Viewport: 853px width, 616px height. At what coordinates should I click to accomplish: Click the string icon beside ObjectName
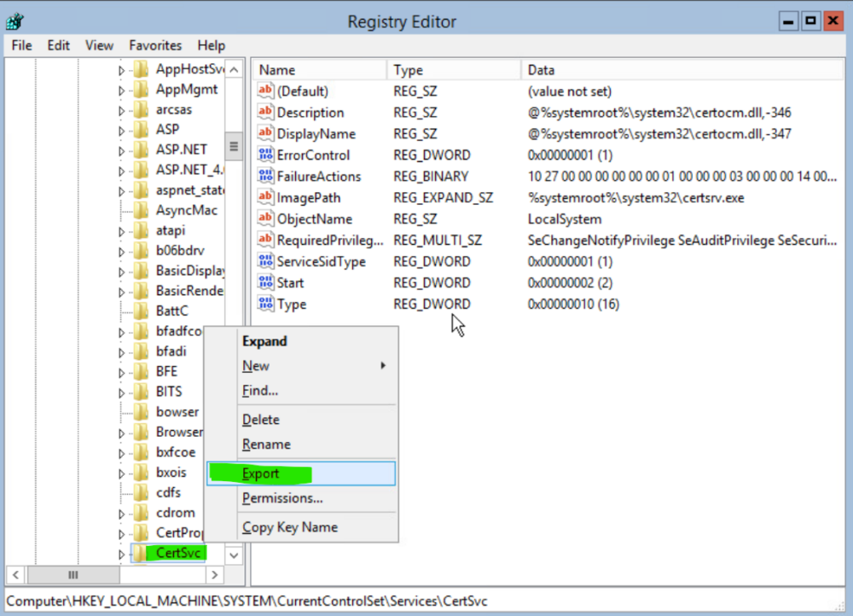click(264, 218)
